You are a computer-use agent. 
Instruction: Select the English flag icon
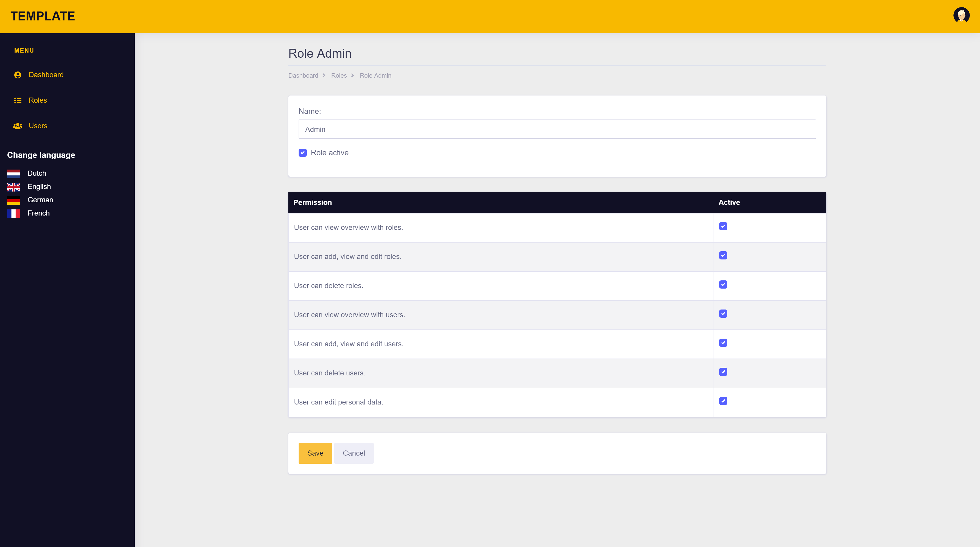[13, 187]
